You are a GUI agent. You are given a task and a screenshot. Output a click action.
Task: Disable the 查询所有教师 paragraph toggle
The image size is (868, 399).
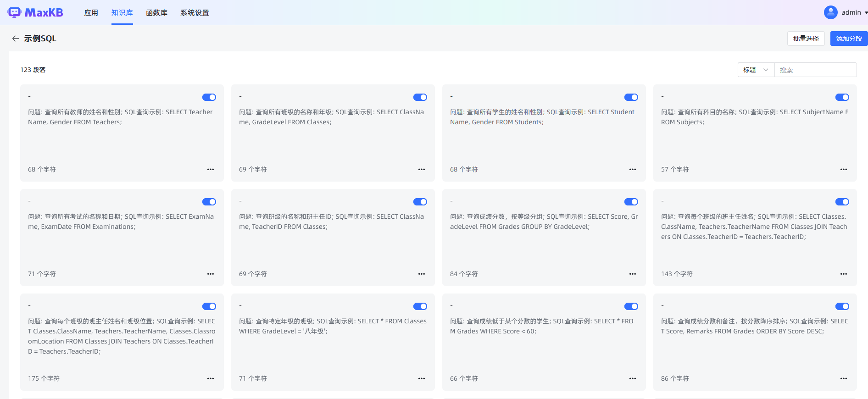click(x=209, y=97)
